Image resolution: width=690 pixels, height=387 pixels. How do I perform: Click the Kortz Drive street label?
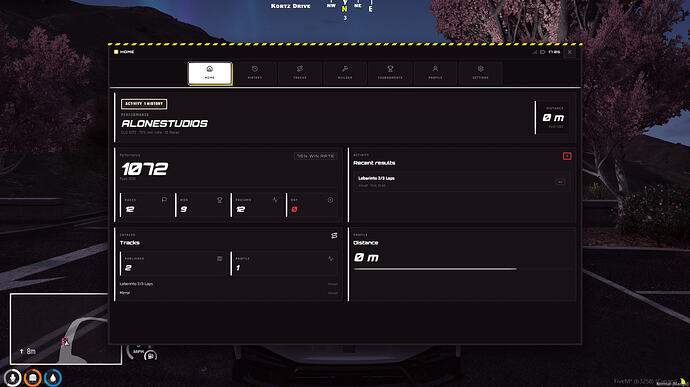click(290, 6)
